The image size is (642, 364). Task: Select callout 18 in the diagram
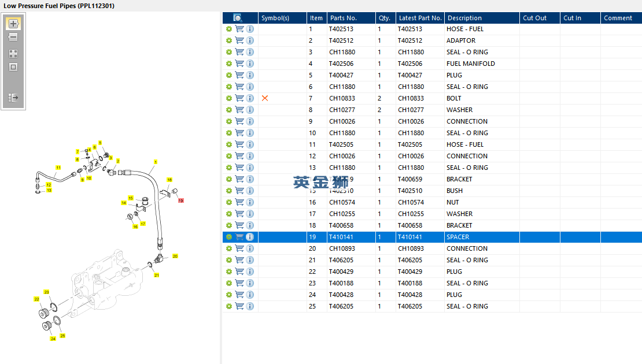(x=169, y=180)
